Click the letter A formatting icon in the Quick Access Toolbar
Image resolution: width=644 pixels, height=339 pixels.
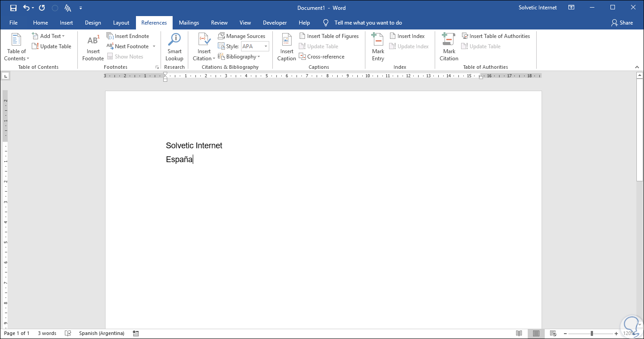click(68, 8)
